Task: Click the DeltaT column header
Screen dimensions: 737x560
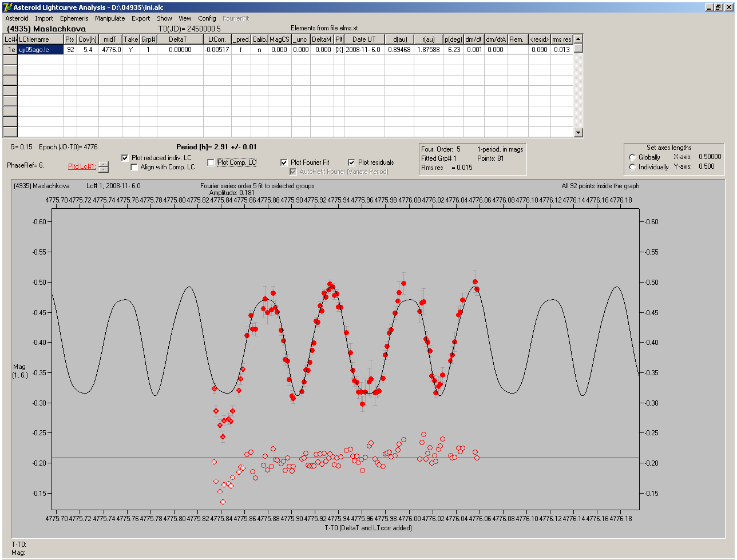Action: click(180, 39)
